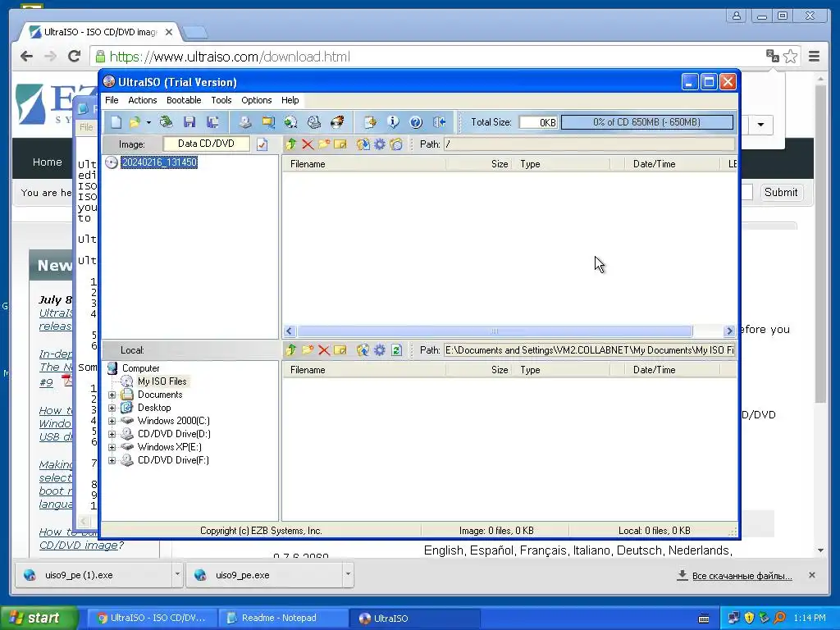This screenshot has height=630, width=840.
Task: Open the Options menu
Action: [x=257, y=100]
